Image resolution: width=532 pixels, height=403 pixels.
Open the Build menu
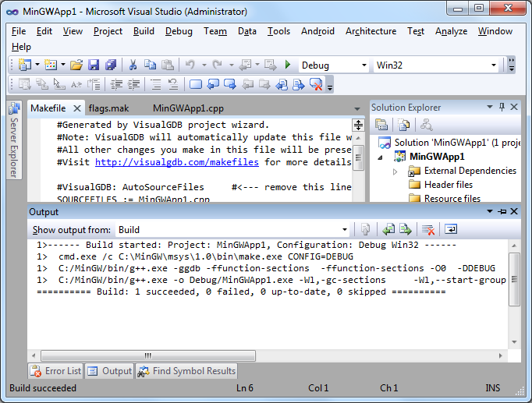[144, 31]
